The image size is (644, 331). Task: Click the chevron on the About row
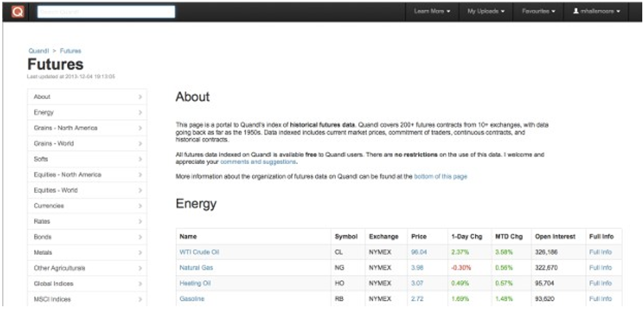[140, 97]
